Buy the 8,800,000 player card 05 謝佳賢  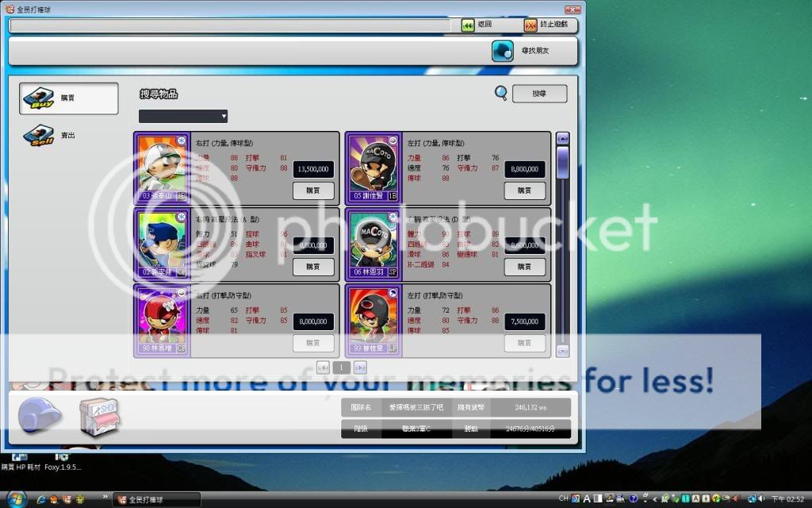[524, 190]
